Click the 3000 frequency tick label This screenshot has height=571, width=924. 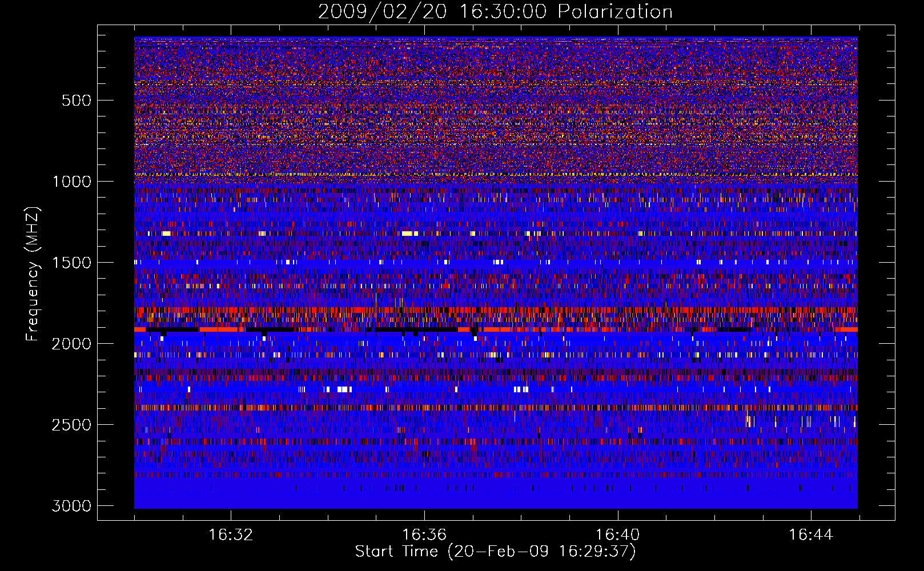(71, 506)
